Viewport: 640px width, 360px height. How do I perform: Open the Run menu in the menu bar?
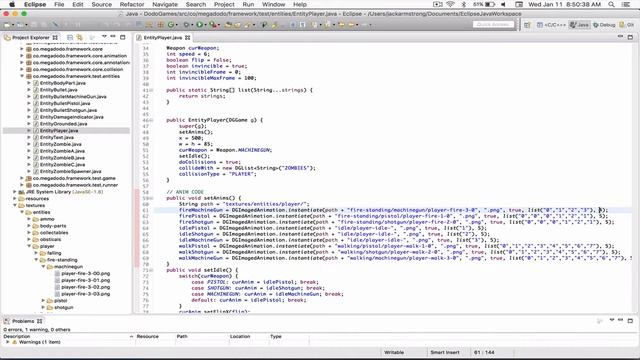tap(248, 4)
